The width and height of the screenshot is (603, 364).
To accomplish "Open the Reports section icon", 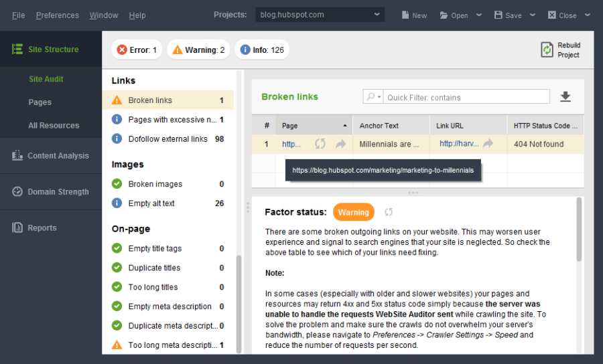I will point(17,227).
